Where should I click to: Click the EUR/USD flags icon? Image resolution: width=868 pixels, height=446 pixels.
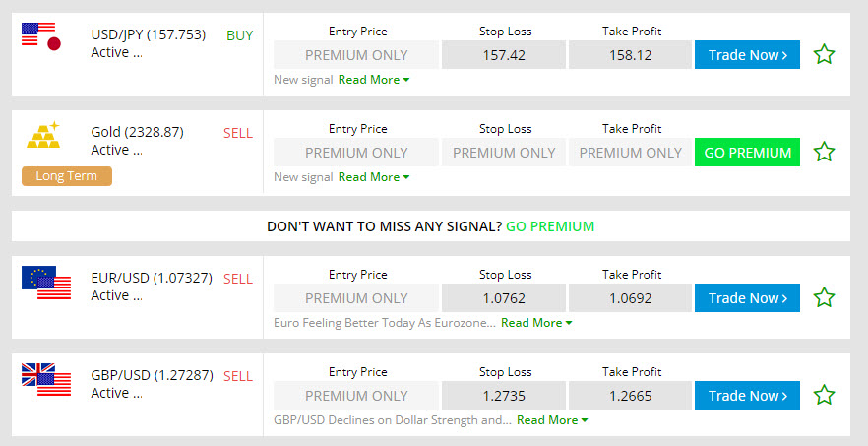(x=46, y=283)
